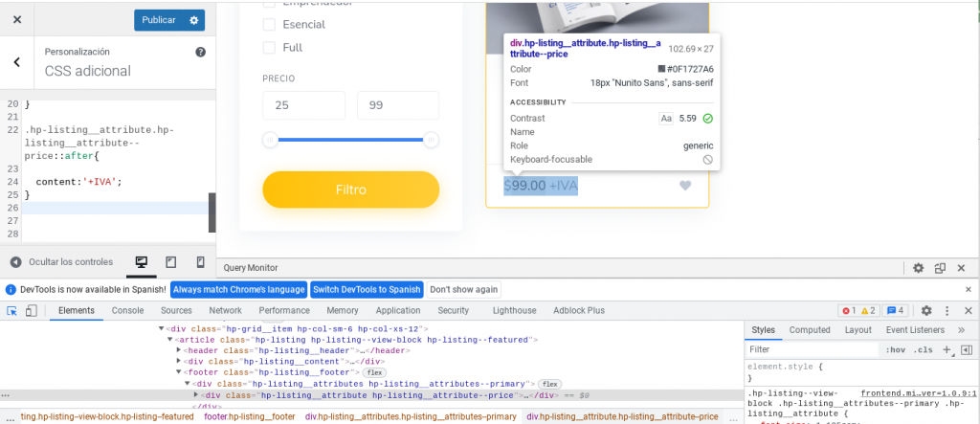Viewport: 980px width, 424px height.
Task: Collapse the hp-listing__attributes--primary node
Action: pos(187,384)
